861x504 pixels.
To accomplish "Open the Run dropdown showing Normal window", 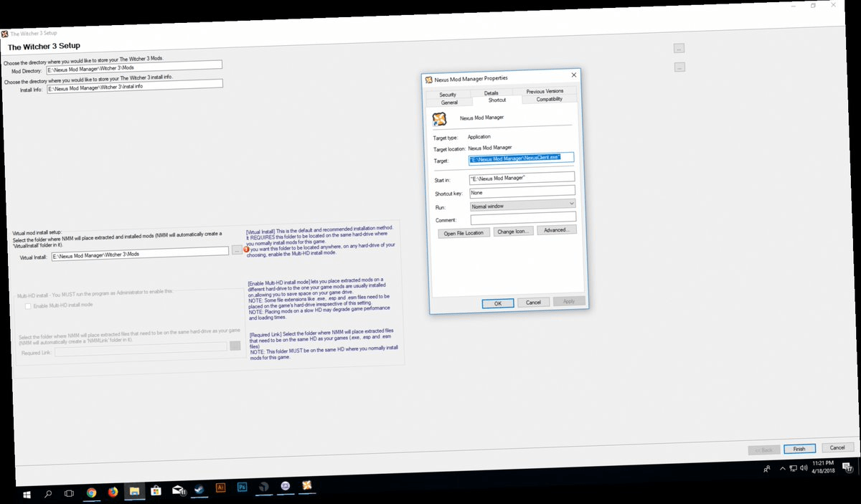I will 522,205.
